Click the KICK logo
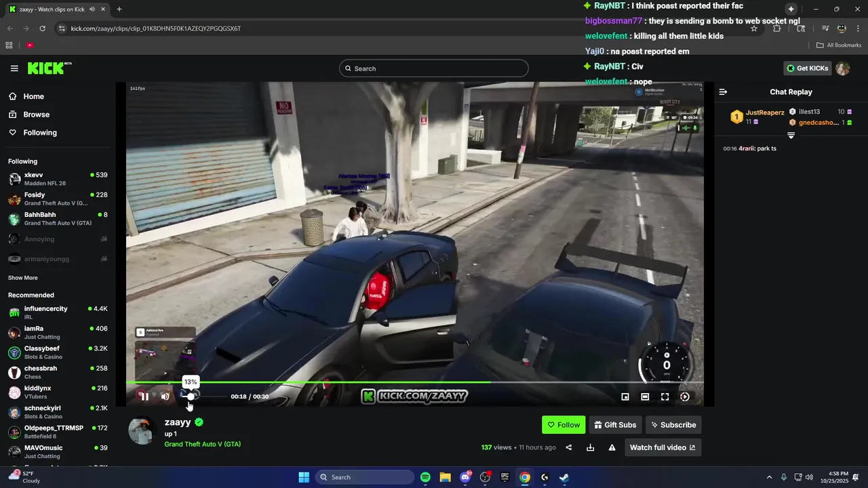Screen dimensions: 868x488 tap(50, 68)
